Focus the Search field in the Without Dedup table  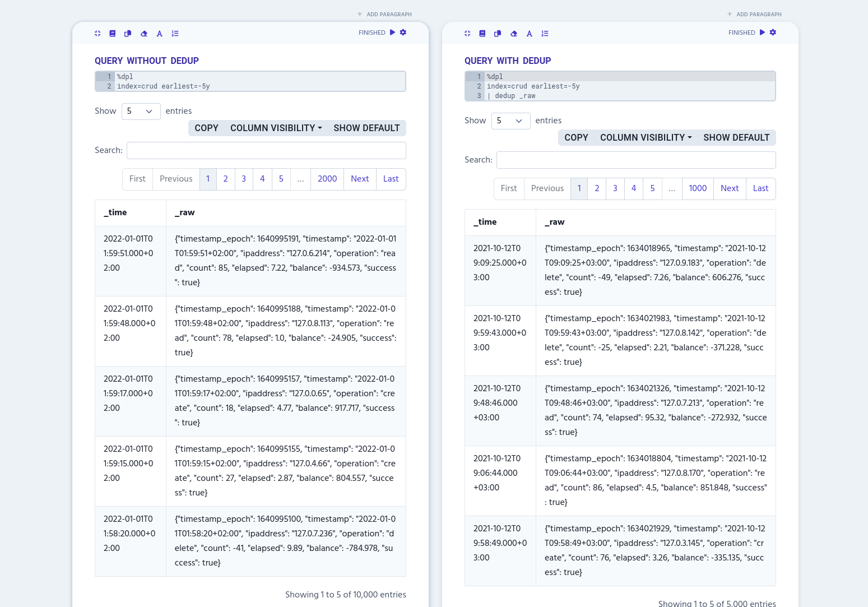coord(266,150)
